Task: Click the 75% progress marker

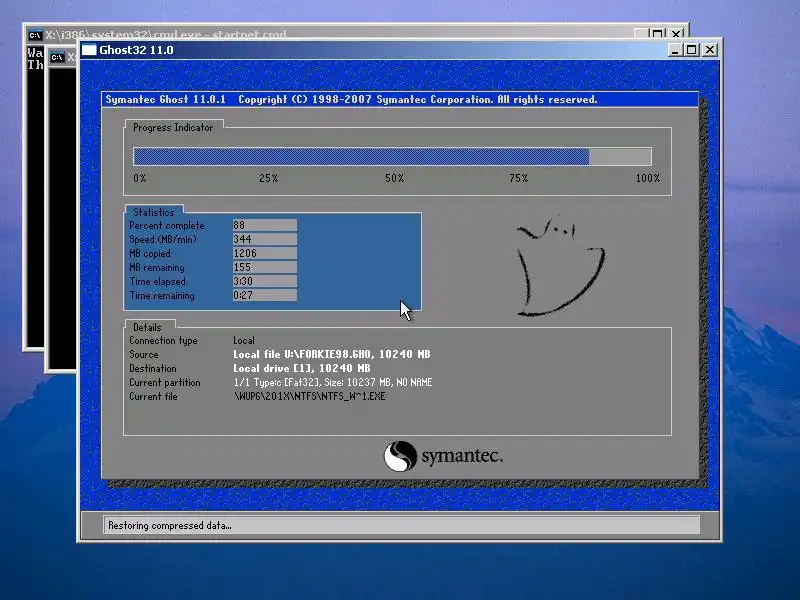Action: click(x=518, y=178)
